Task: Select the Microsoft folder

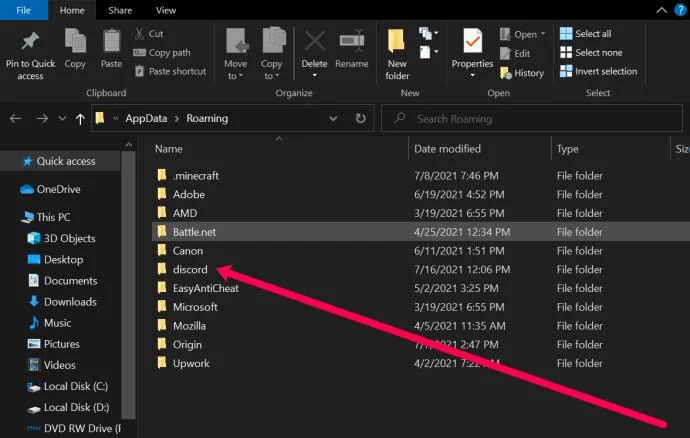Action: [x=195, y=307]
